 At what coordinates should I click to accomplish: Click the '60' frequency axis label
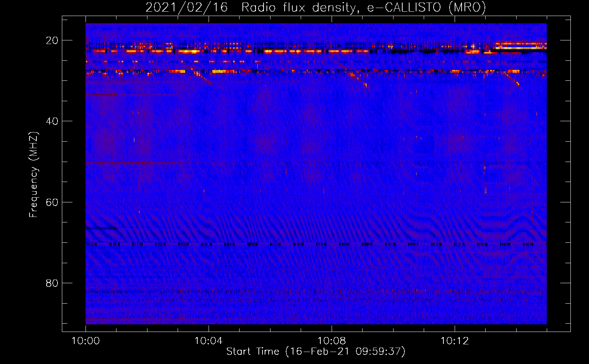click(x=52, y=202)
